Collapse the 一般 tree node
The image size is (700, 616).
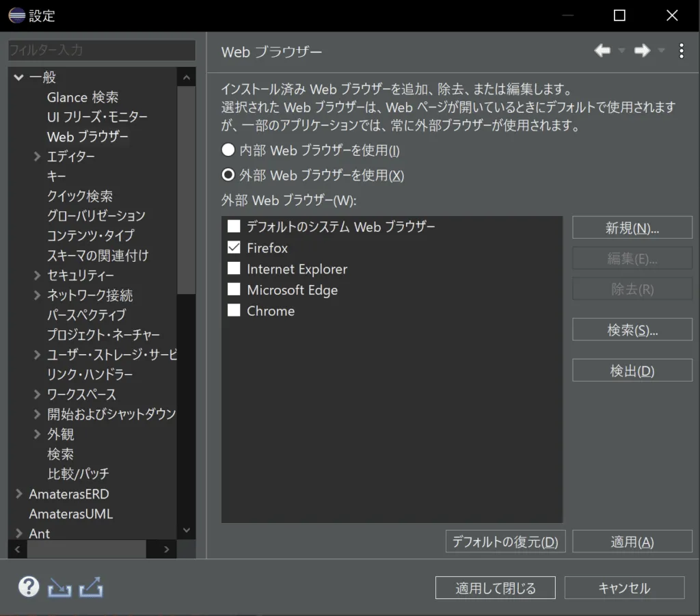(18, 77)
